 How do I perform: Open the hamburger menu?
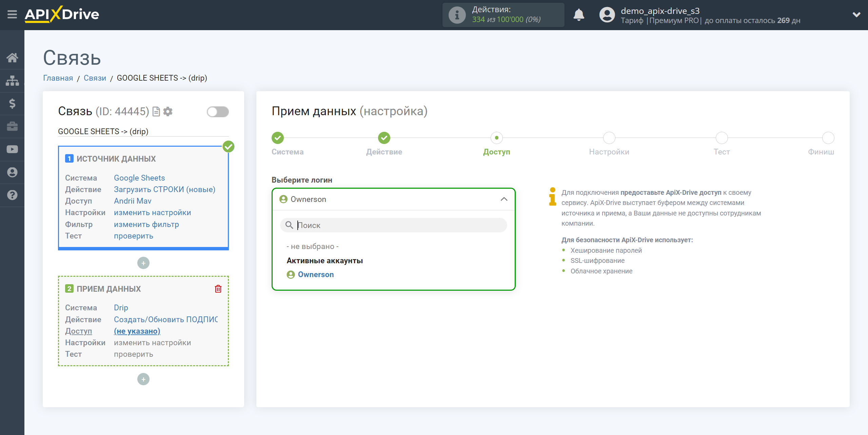pyautogui.click(x=12, y=15)
